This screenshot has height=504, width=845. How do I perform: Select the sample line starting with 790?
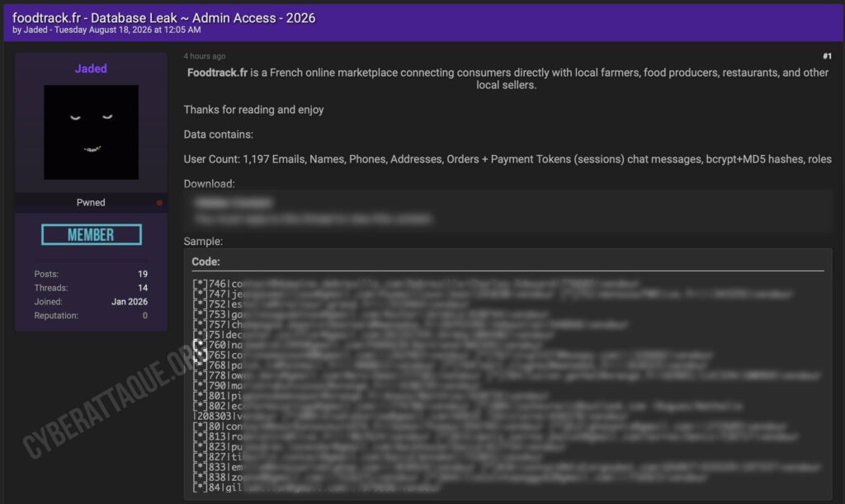tap(335, 385)
